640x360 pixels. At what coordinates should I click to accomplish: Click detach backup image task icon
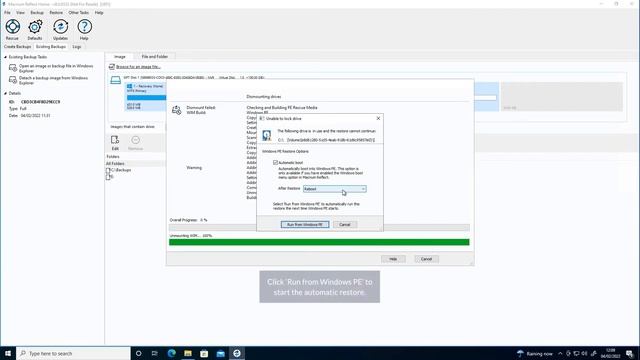pyautogui.click(x=13, y=80)
